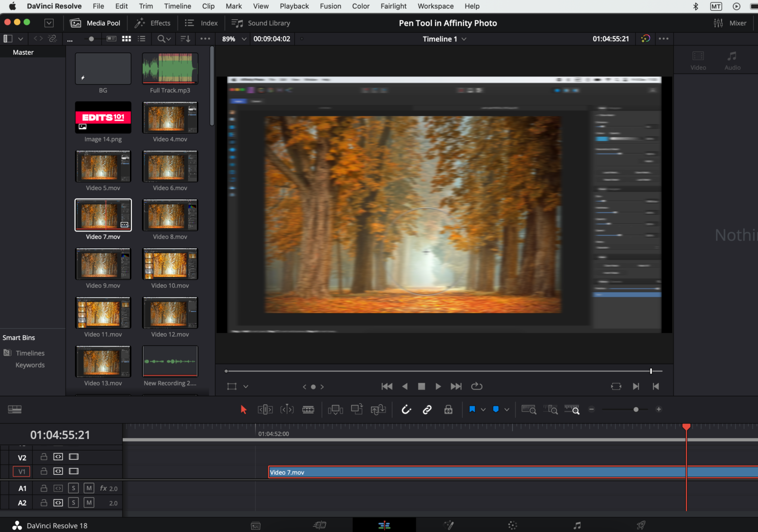Image resolution: width=758 pixels, height=532 pixels.
Task: Open the Media Pool panel
Action: (x=95, y=23)
